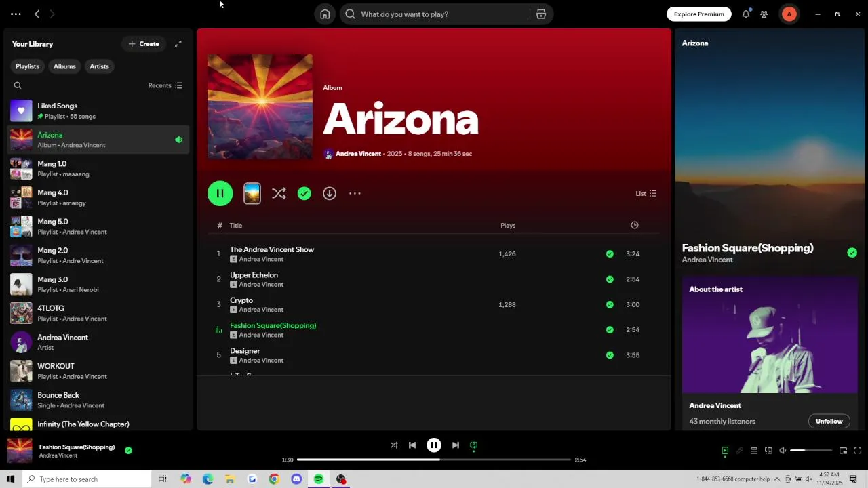This screenshot has width=868, height=488.
Task: Pause the Arizona album with big green button
Action: click(x=220, y=194)
